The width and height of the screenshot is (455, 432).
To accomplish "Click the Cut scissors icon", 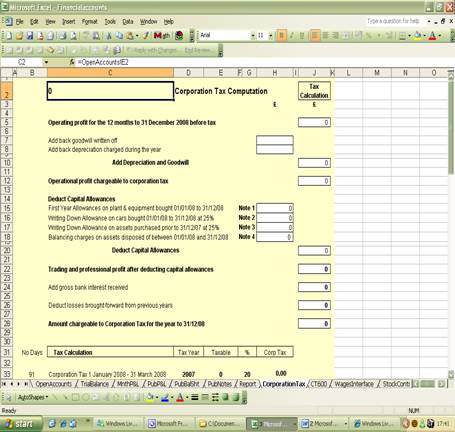I will coord(109,35).
